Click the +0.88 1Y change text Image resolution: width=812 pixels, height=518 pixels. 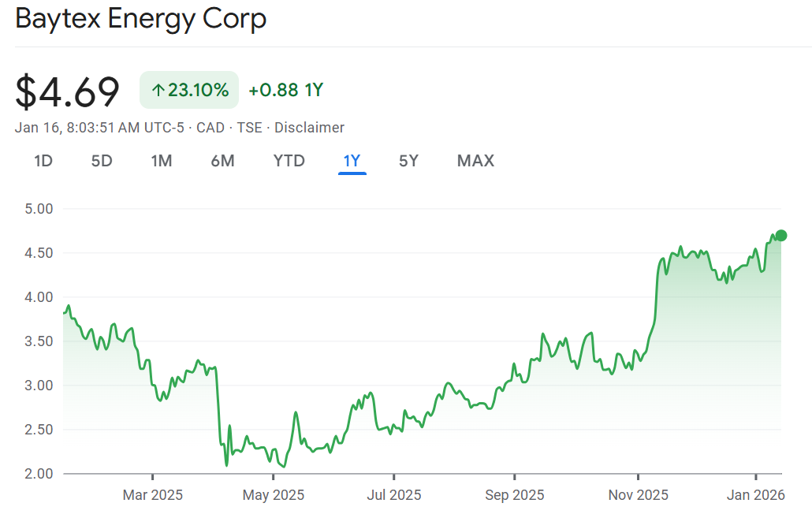(x=285, y=90)
